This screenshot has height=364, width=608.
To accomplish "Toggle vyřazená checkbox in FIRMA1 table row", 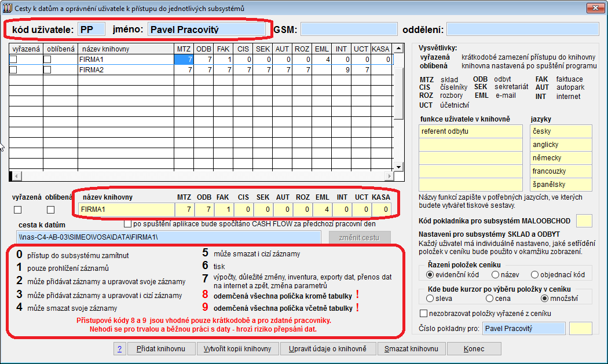I will 13,60.
